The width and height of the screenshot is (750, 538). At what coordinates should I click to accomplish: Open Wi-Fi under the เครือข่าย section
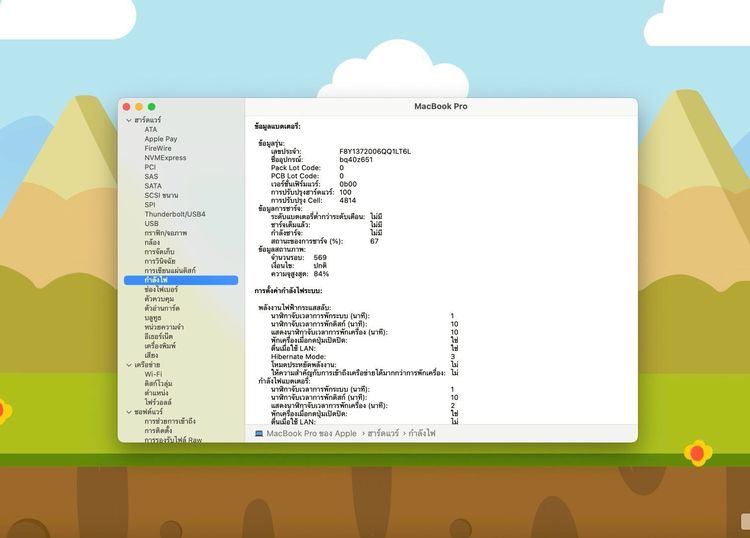pyautogui.click(x=153, y=374)
